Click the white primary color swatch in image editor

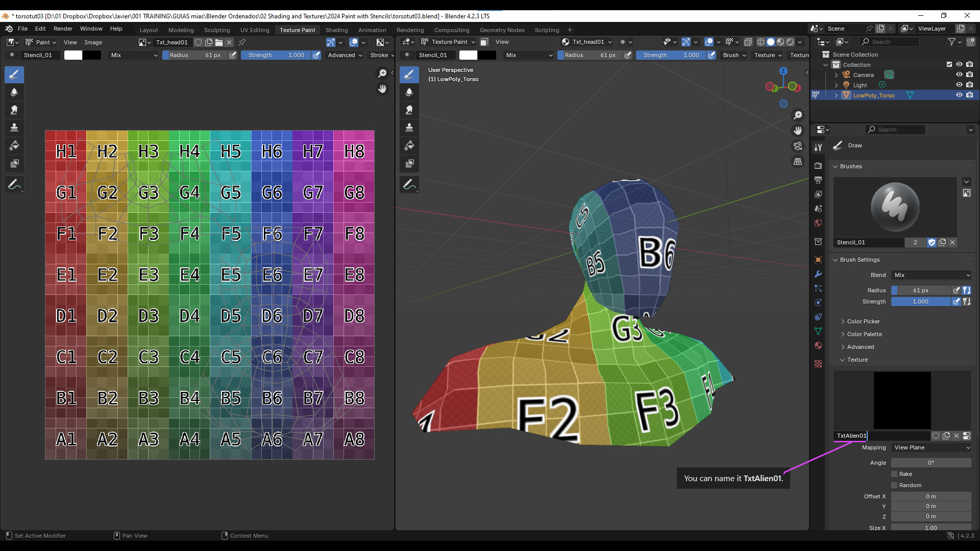tap(73, 55)
